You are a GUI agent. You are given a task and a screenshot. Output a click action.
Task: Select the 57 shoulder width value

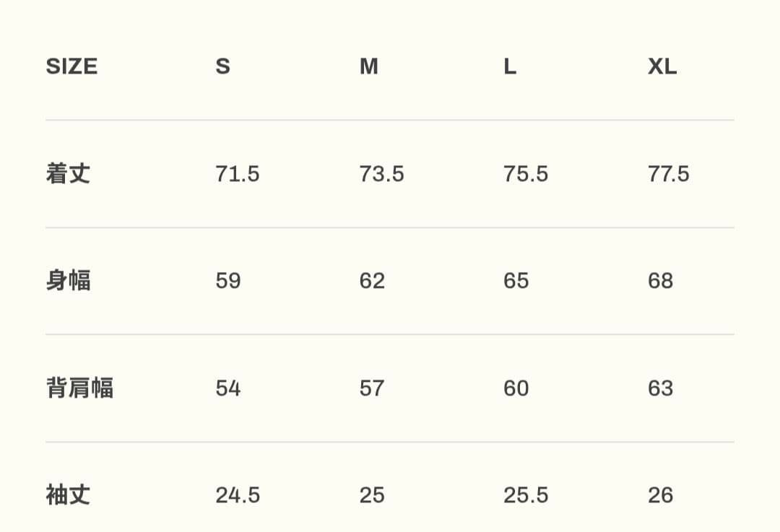coord(372,388)
